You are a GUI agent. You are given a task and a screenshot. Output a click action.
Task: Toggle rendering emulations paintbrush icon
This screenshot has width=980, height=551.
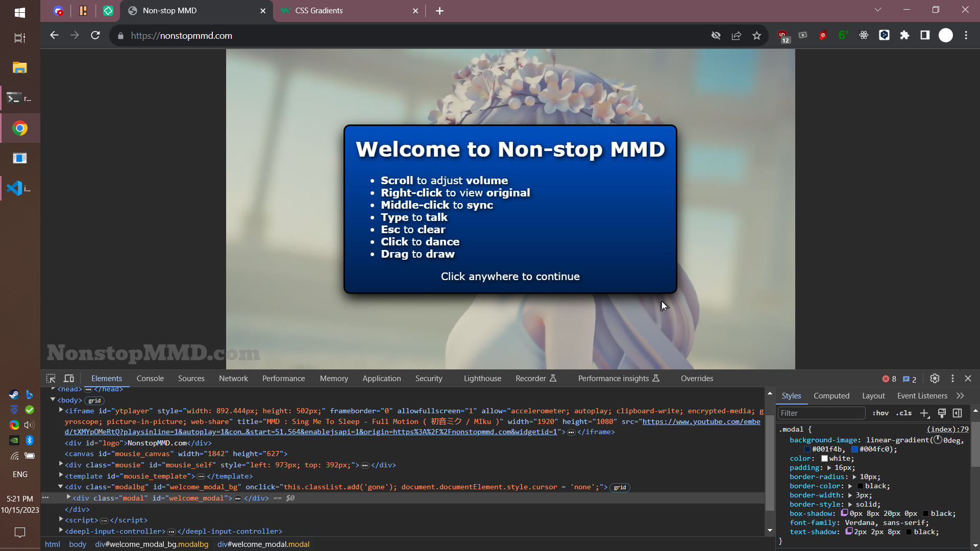942,413
